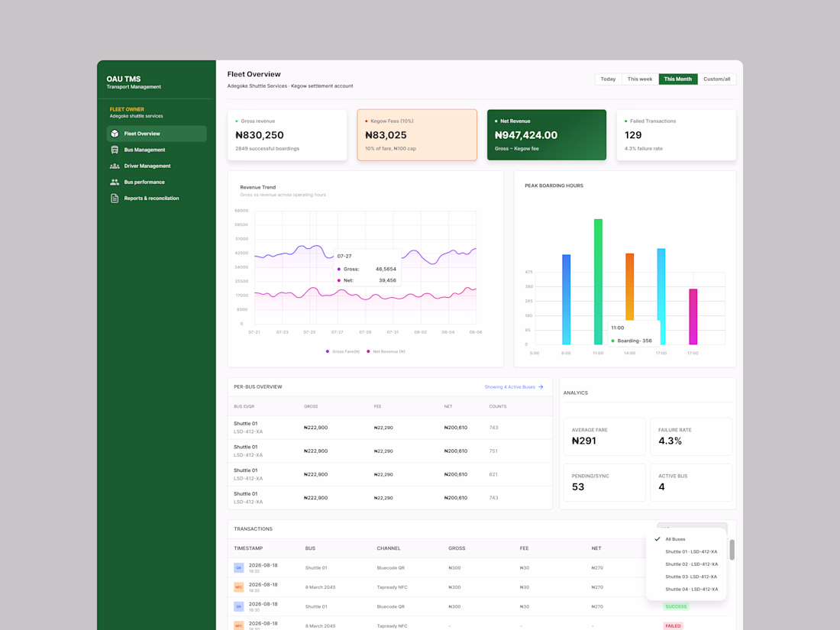Open Reports & reconciliation page
Viewport: 840px width, 630px height.
[x=157, y=199]
